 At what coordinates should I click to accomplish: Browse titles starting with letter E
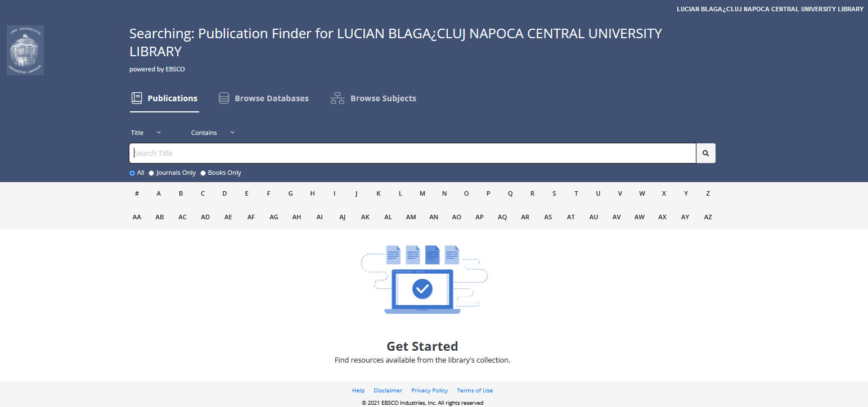point(246,193)
